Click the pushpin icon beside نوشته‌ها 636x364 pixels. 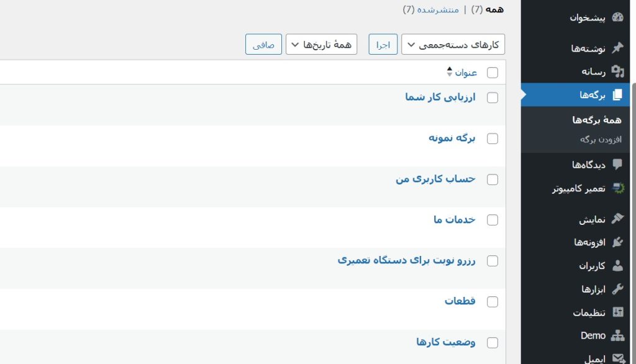pos(617,48)
